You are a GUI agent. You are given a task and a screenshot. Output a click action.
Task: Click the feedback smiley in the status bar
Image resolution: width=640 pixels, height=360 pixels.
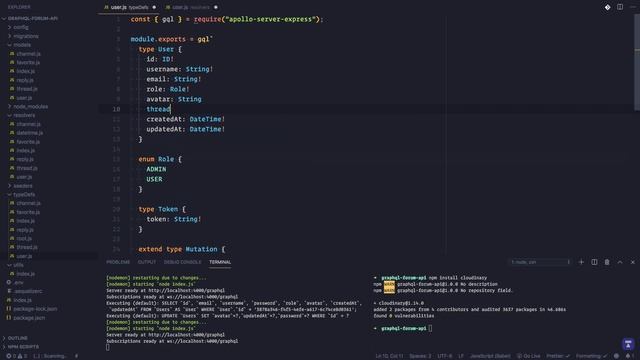[616, 356]
